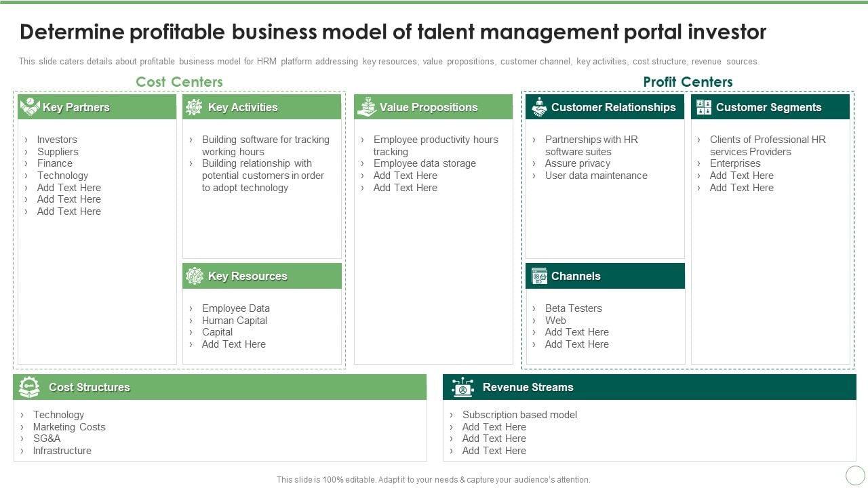Click the circle in bottom-right corner

855,475
